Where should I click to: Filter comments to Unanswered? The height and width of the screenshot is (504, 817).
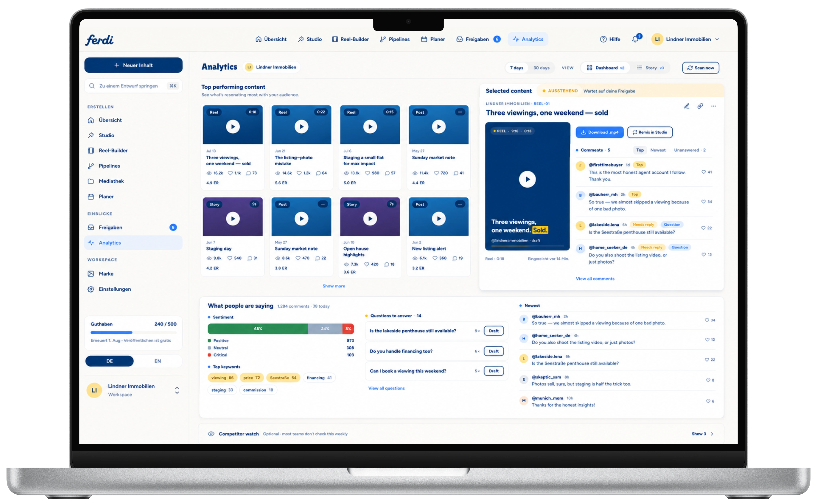(x=690, y=150)
